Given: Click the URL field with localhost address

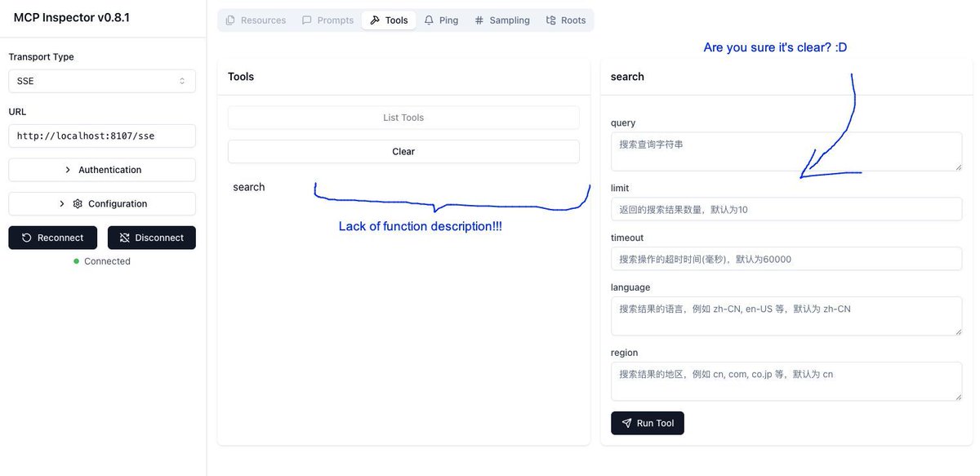Looking at the screenshot, I should [x=102, y=136].
